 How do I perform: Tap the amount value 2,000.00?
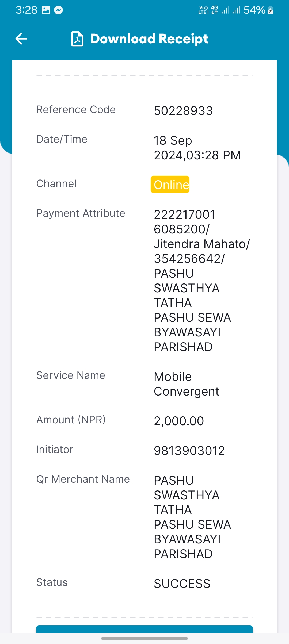[x=179, y=421]
